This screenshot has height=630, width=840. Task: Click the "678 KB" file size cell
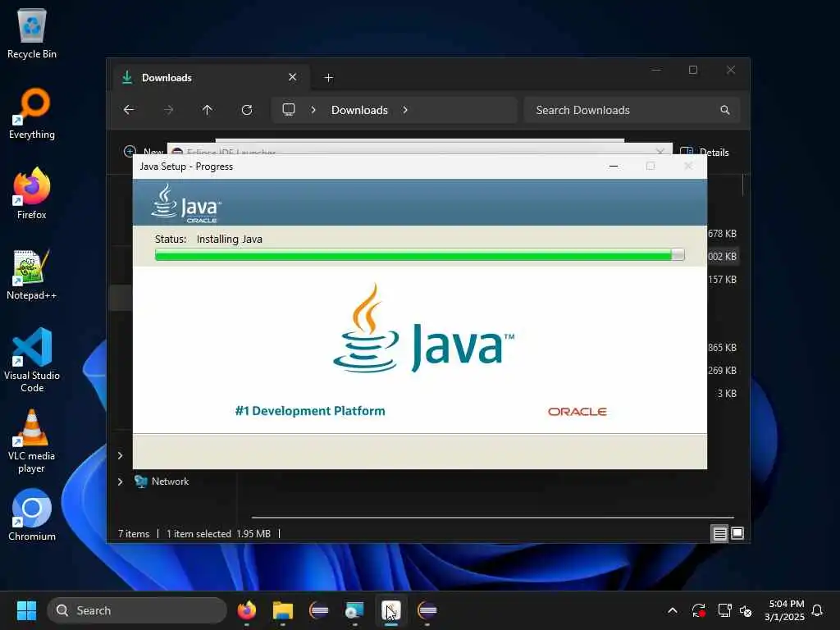[x=722, y=234]
